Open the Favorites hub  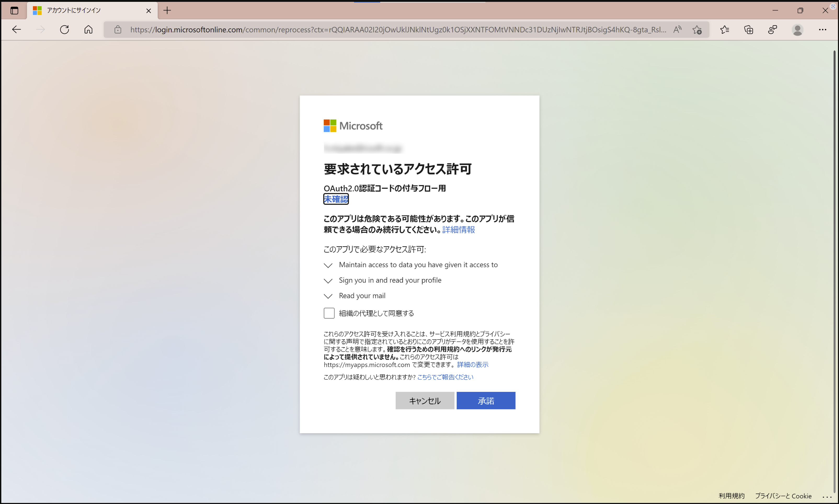coord(725,30)
